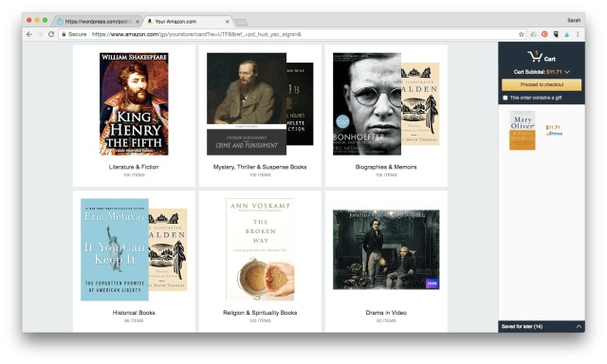Click the blue extension icon in toolbar
Image resolution: width=607 pixels, height=364 pixels.
point(566,34)
